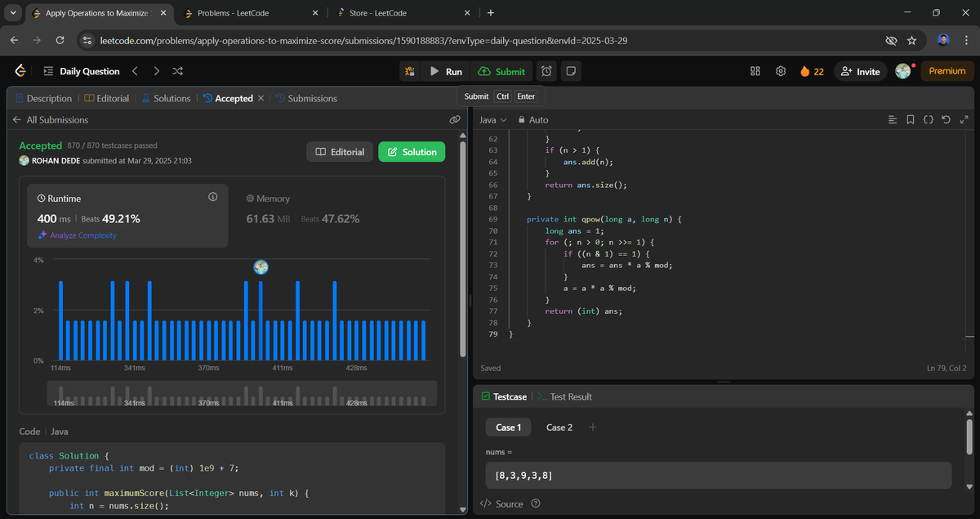
Task: Expand editor to fullscreen
Action: [x=964, y=119]
